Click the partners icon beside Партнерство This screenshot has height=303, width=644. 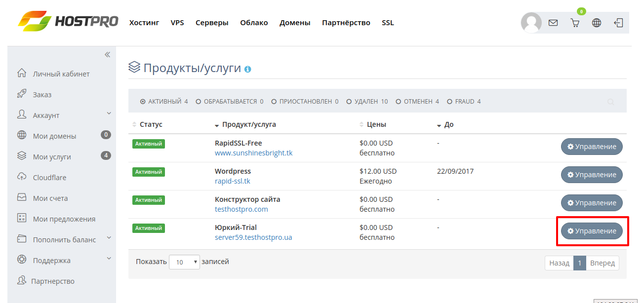click(x=21, y=280)
